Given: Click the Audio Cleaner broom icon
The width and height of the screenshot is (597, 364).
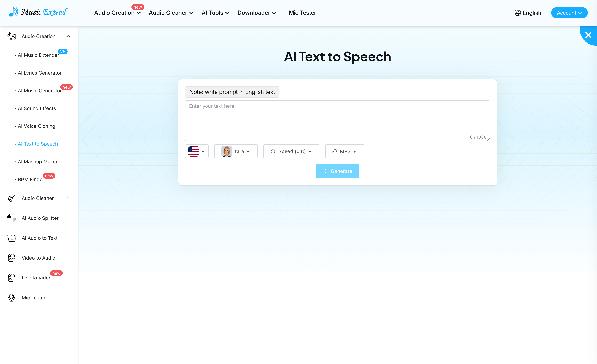Looking at the screenshot, I should tap(11, 198).
